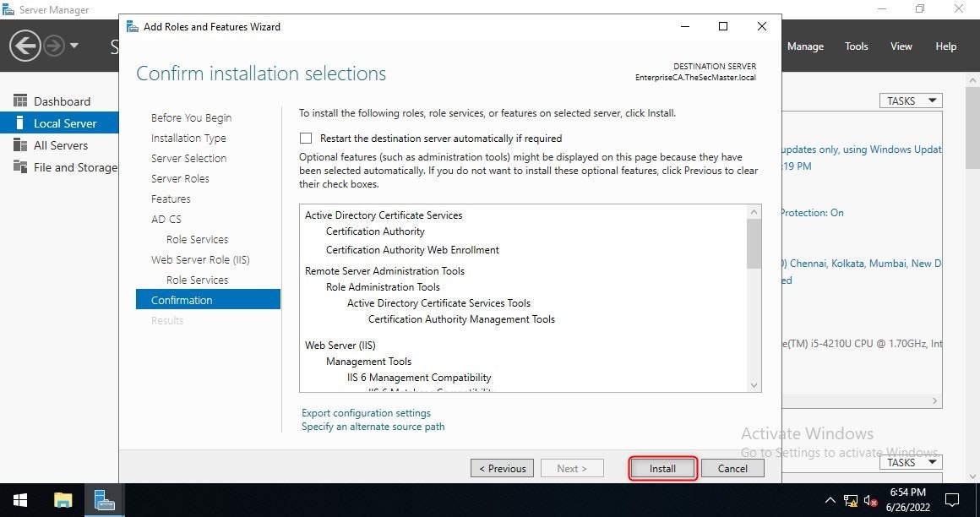
Task: Click the Cancel button
Action: click(x=732, y=468)
